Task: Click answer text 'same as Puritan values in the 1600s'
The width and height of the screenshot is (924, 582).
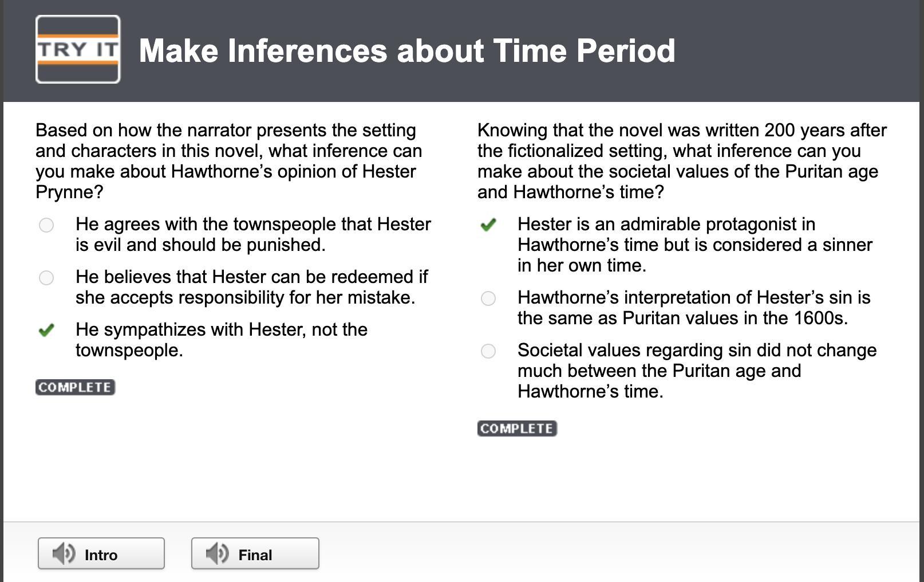Action: pyautogui.click(x=682, y=318)
